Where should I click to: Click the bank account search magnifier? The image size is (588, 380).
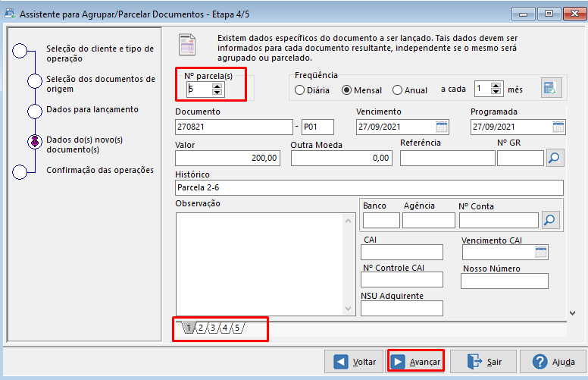(x=550, y=220)
